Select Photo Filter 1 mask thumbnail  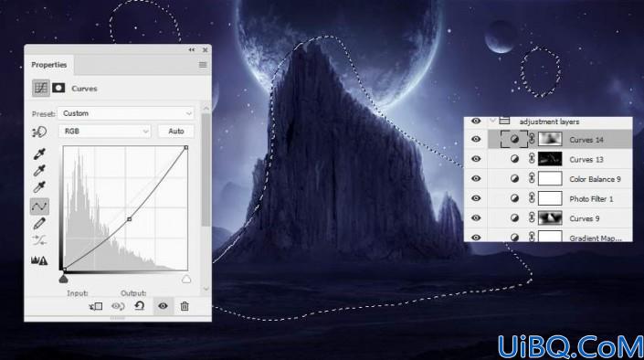click(550, 198)
